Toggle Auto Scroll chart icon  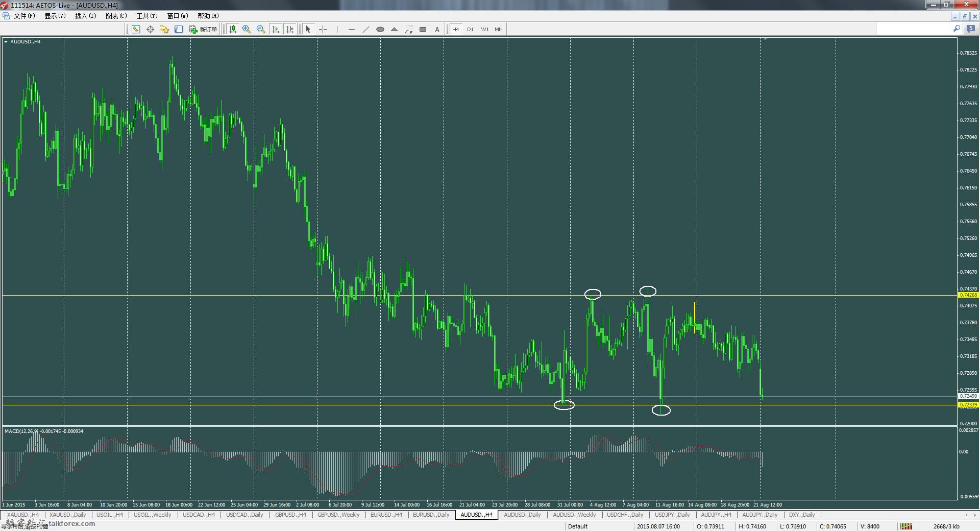pos(276,29)
